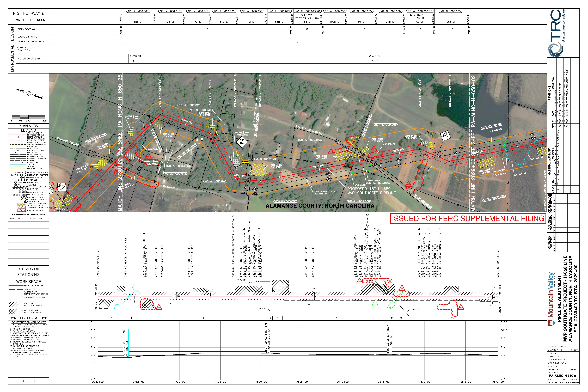This screenshot has width=588, height=392.
Task: Click the TRI COUNTY DR road label
Action: (x=170, y=187)
